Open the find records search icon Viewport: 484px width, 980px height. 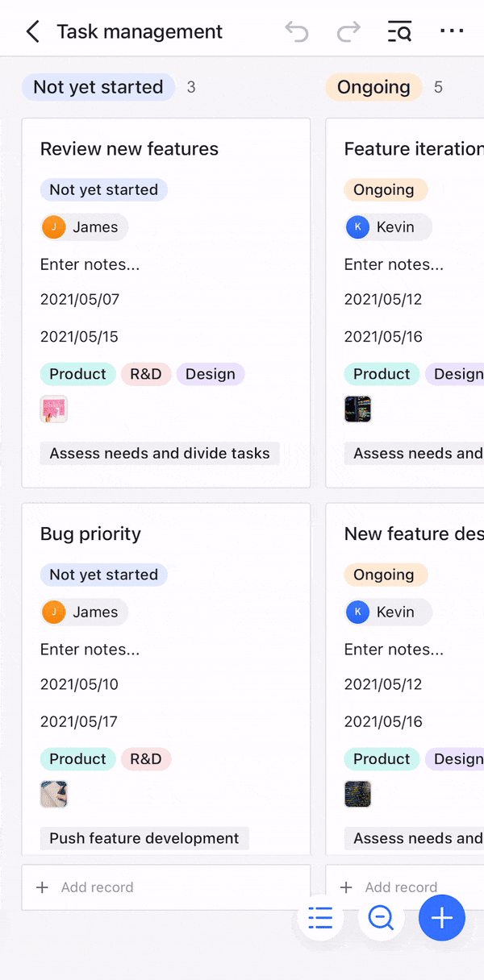click(x=400, y=32)
